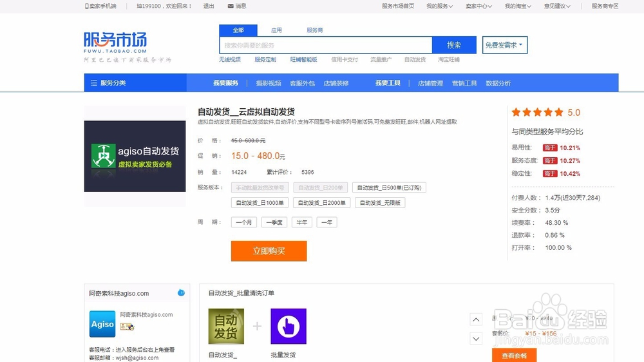Select version 自动发货_无限版
Screen dimensions: 644x362
click(380, 202)
